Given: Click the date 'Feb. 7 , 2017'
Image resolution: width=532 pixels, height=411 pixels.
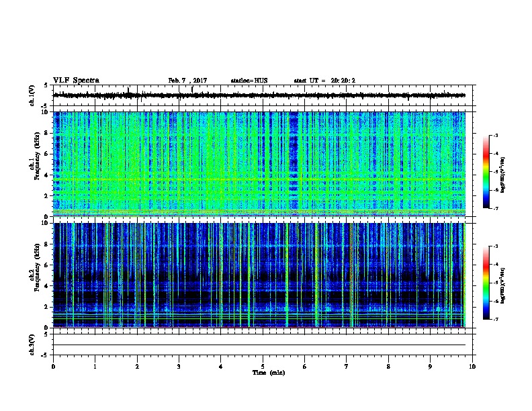Looking at the screenshot, I should 187,81.
